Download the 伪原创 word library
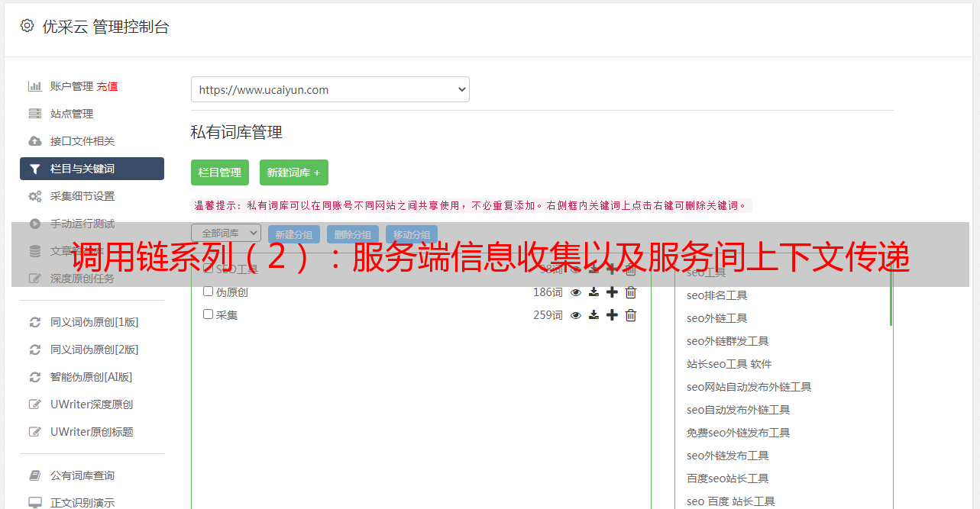The height and width of the screenshot is (509, 980). pyautogui.click(x=593, y=292)
